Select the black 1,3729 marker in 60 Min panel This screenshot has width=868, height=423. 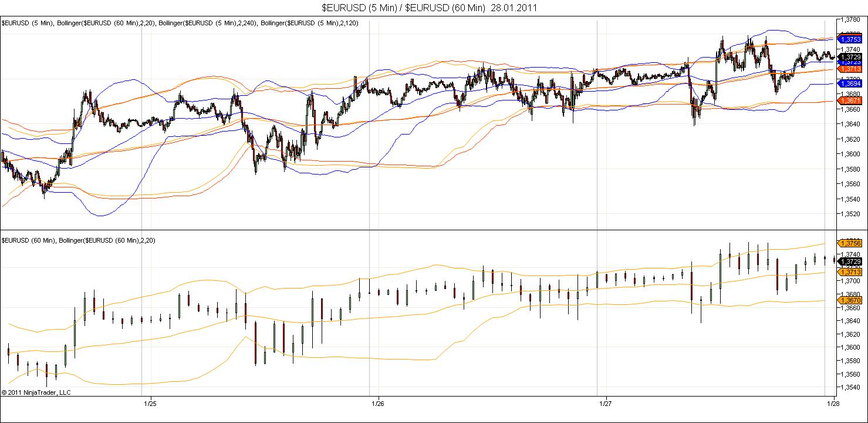point(850,261)
